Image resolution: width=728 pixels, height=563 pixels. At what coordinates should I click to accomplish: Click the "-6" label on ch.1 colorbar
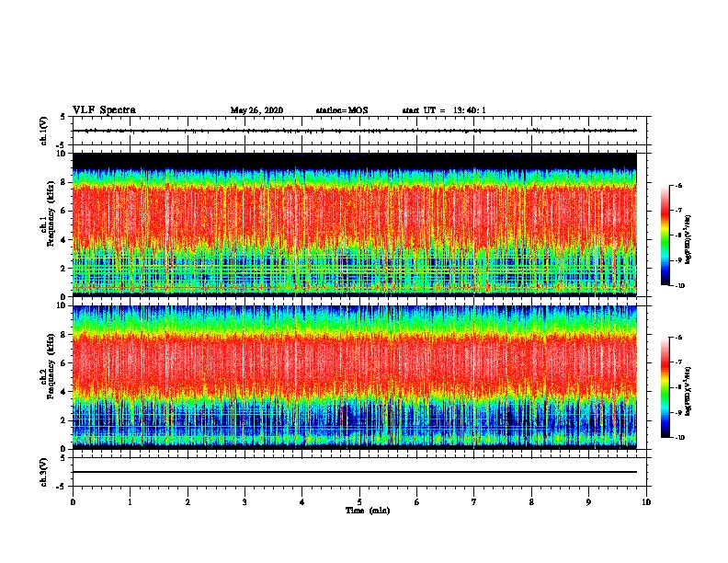click(x=678, y=185)
